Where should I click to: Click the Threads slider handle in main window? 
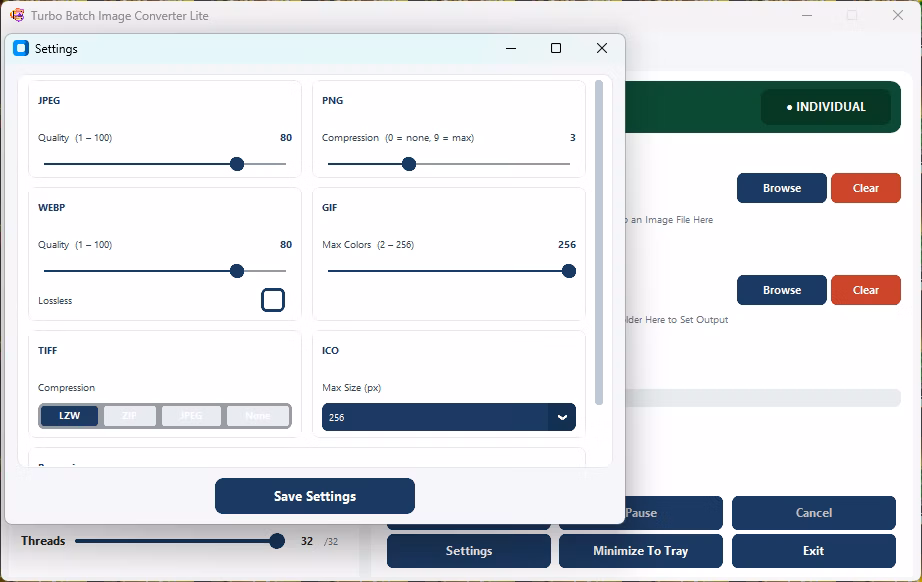click(x=277, y=541)
